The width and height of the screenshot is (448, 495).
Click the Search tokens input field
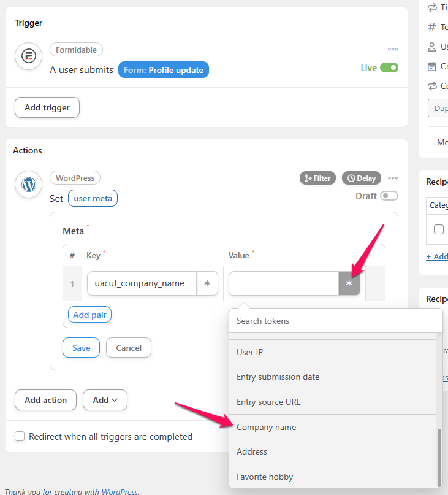[334, 321]
